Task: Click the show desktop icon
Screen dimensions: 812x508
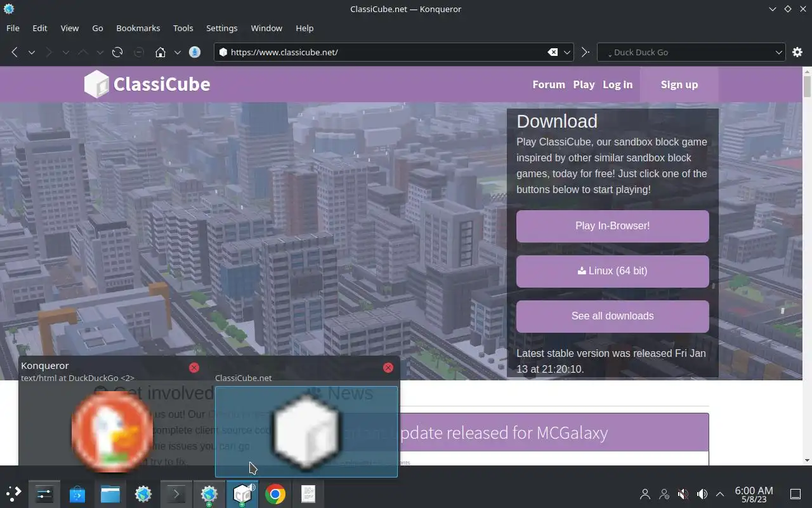Action: pyautogui.click(x=795, y=493)
